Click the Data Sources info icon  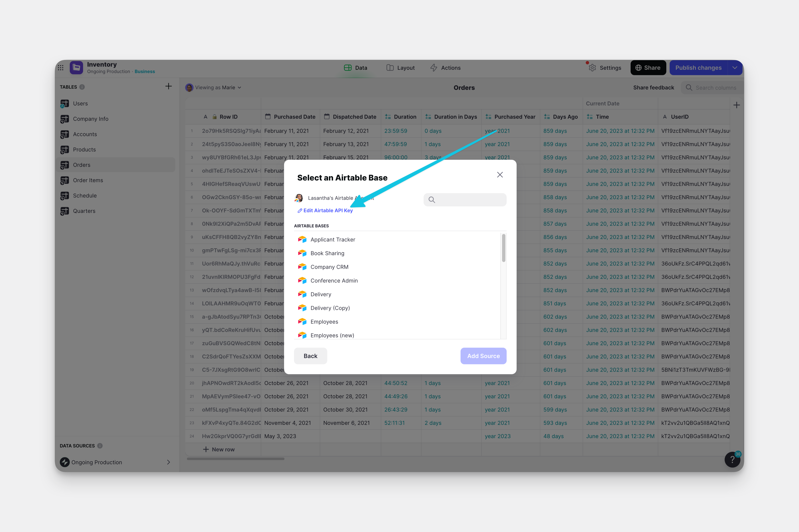pos(100,446)
